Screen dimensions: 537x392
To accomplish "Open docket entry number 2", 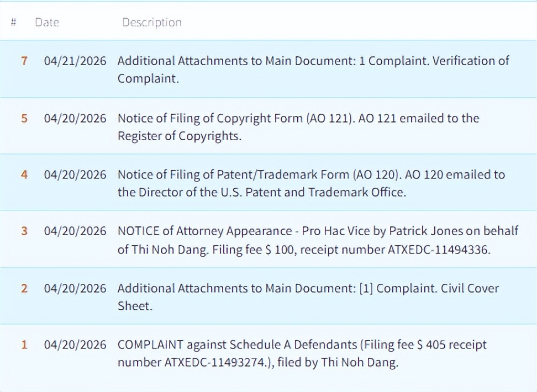I will (x=24, y=288).
